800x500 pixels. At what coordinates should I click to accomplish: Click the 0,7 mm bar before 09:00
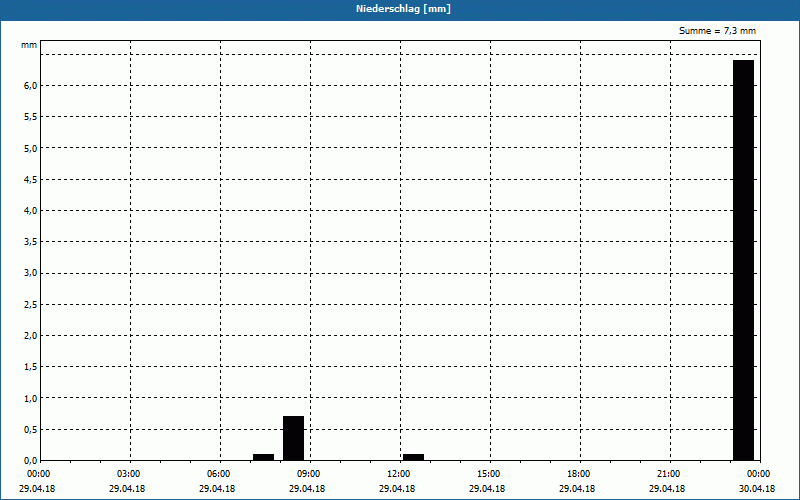(293, 438)
